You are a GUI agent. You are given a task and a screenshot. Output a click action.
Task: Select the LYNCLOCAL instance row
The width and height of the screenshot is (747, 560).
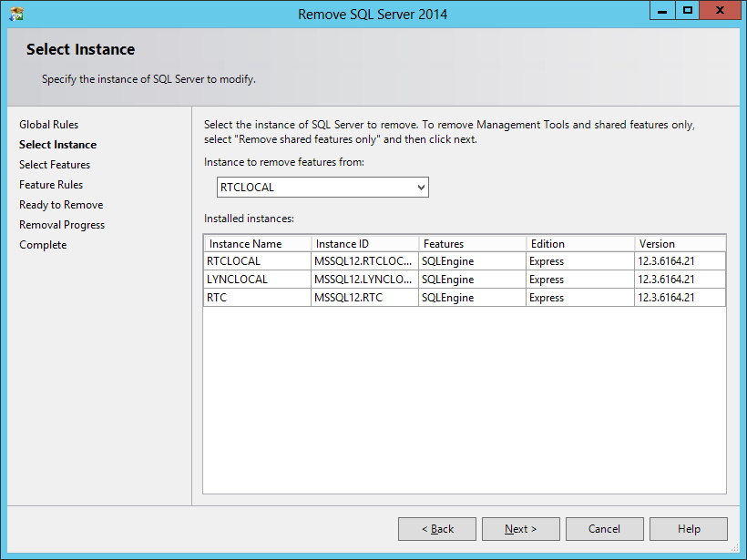[x=465, y=279]
